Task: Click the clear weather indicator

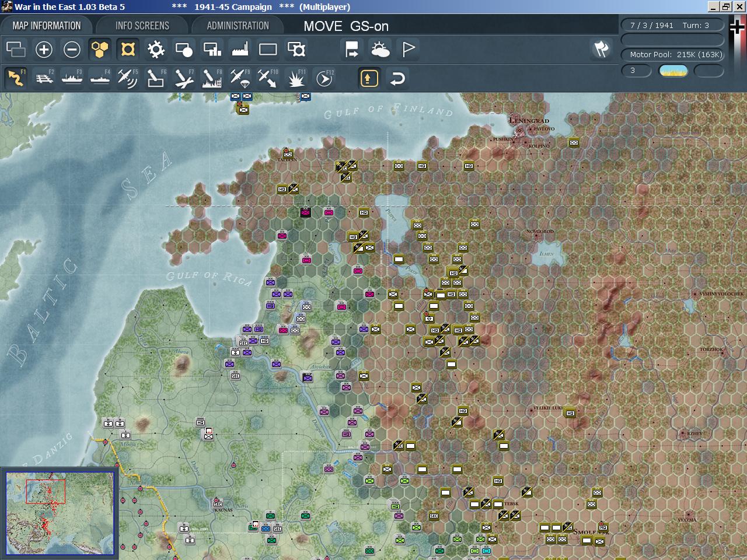Action: point(673,71)
